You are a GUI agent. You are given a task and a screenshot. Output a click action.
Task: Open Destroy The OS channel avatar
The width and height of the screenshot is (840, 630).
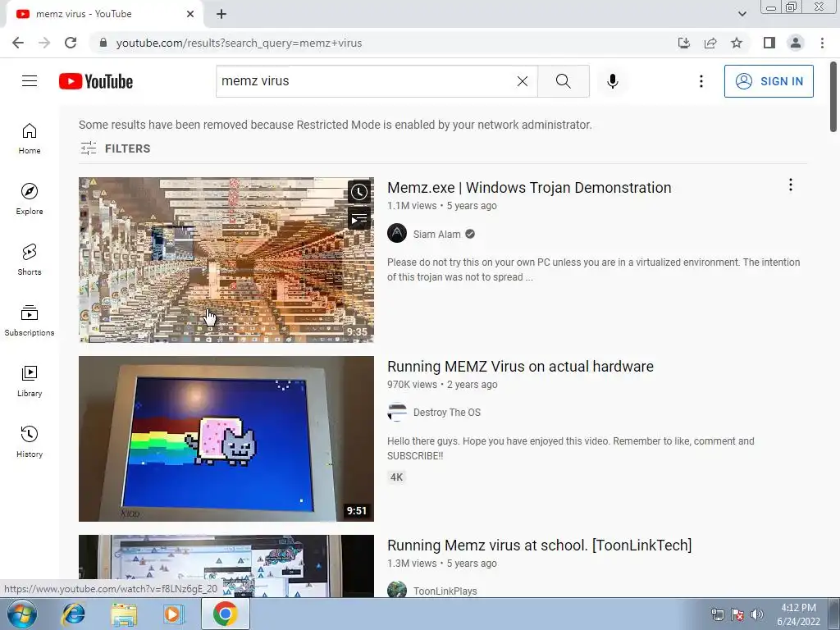click(x=397, y=412)
